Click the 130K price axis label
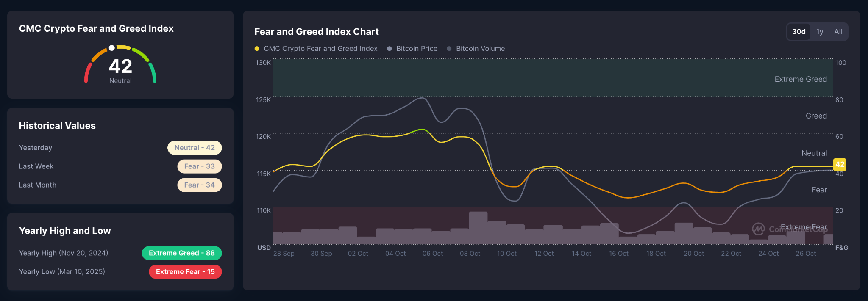868x301 pixels. coord(263,63)
